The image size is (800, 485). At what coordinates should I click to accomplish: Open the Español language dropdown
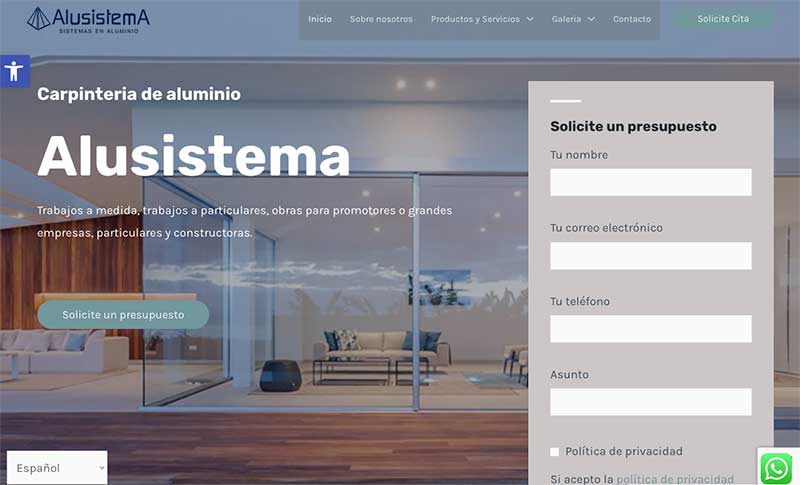tap(57, 468)
